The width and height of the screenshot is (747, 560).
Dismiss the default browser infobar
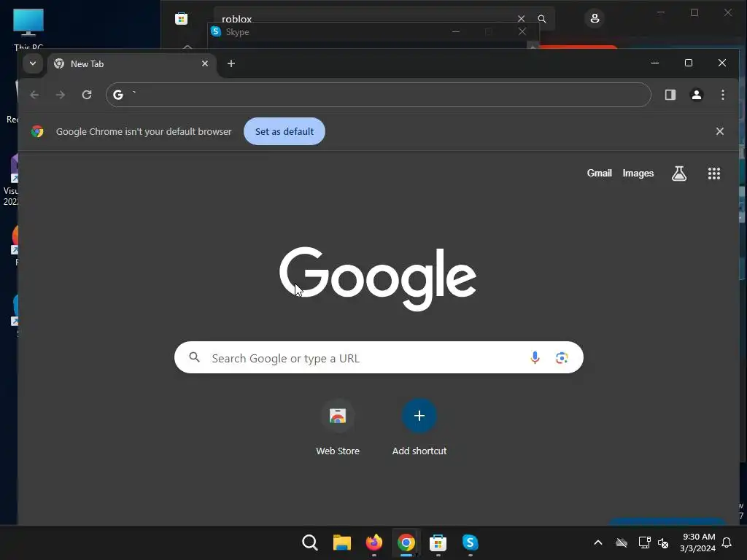720,131
